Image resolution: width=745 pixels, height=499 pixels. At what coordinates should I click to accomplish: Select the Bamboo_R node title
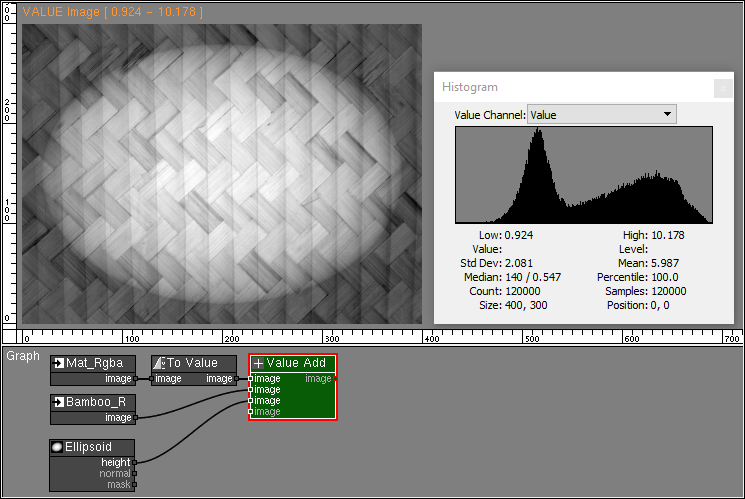coord(96,402)
